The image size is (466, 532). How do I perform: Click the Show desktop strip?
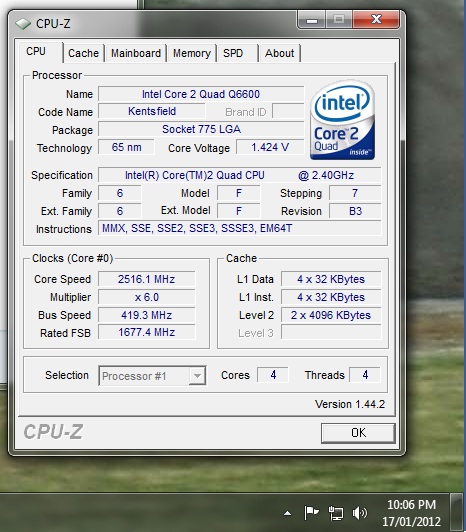(456, 512)
